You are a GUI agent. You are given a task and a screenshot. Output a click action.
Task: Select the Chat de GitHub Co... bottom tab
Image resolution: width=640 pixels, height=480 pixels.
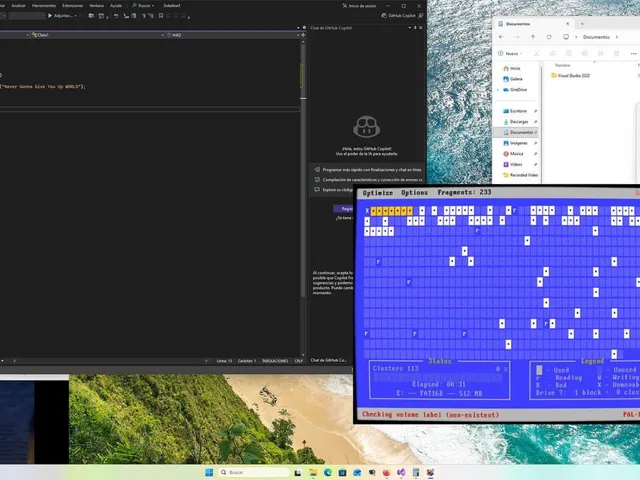329,360
